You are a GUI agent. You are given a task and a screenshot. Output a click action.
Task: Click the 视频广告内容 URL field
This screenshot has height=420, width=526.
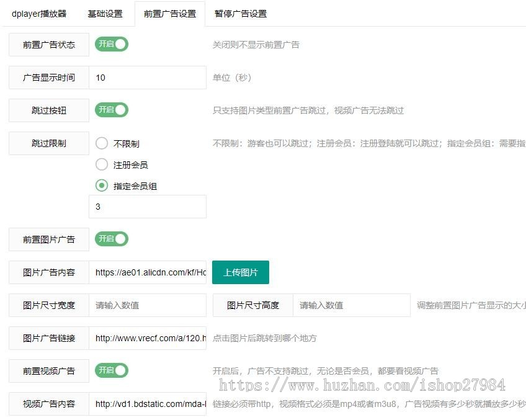tap(148, 404)
